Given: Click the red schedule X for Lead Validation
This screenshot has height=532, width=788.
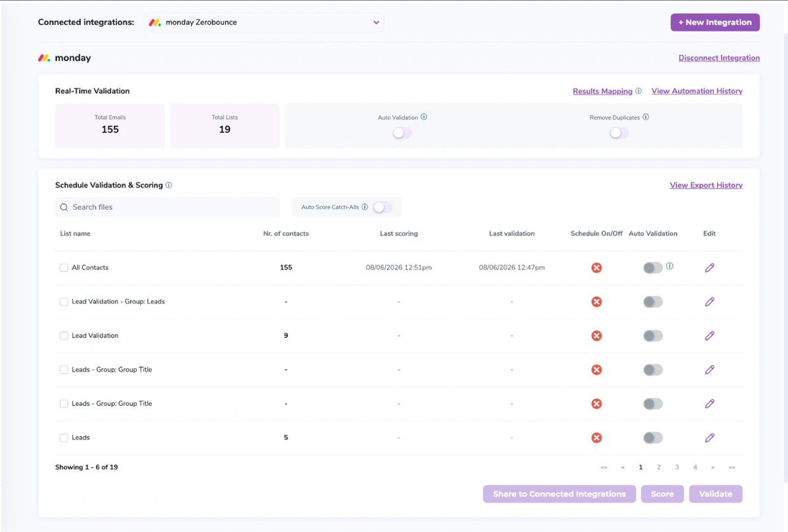Looking at the screenshot, I should point(596,336).
